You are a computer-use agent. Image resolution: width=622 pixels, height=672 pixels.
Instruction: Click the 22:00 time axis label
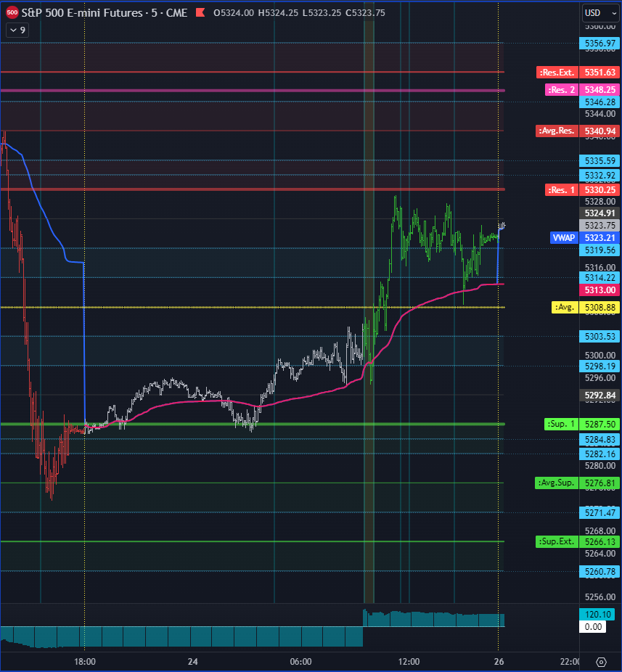(x=570, y=662)
